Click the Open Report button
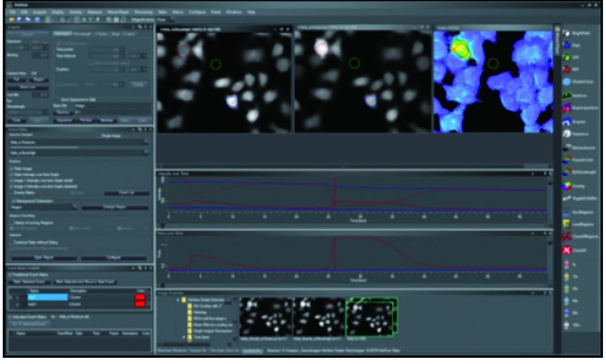Viewport: 606px width, 364px height. point(45,258)
